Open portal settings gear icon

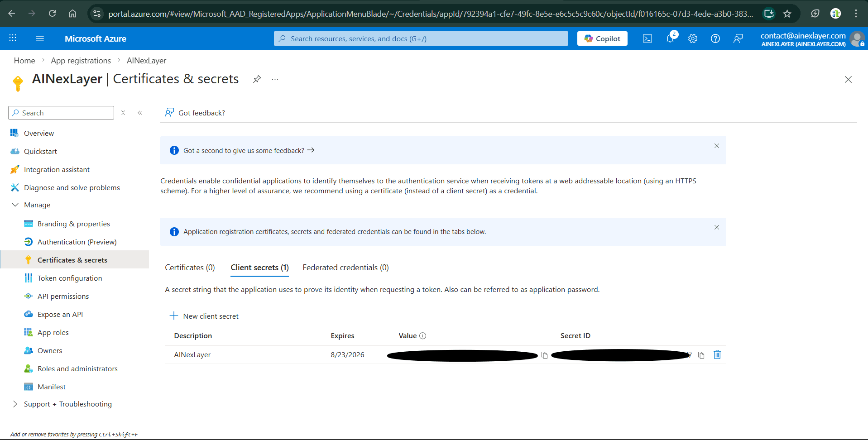[693, 39]
